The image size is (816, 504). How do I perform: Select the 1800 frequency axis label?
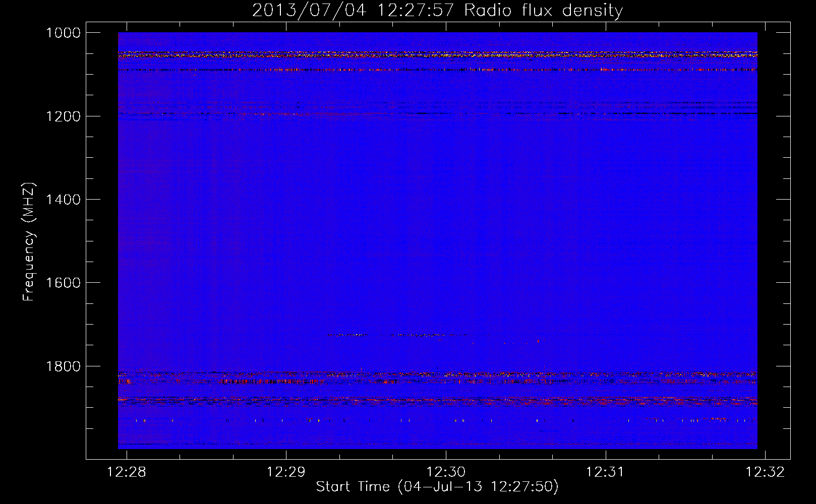pos(63,366)
